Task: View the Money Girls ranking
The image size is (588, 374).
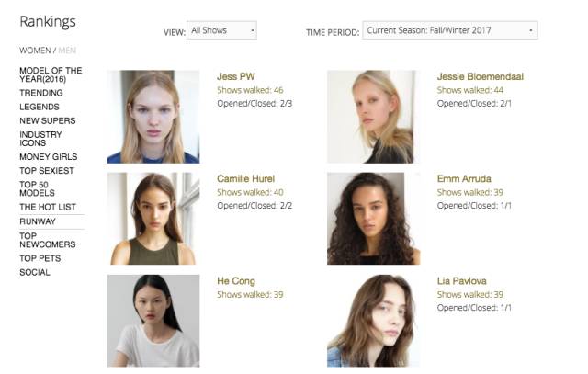Action: [48, 157]
